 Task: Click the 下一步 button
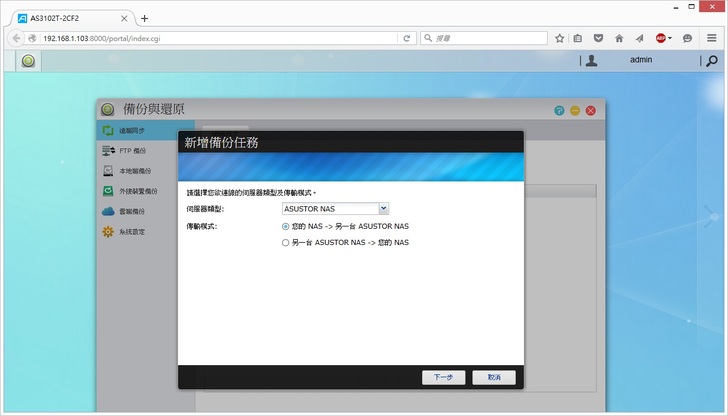click(443, 377)
